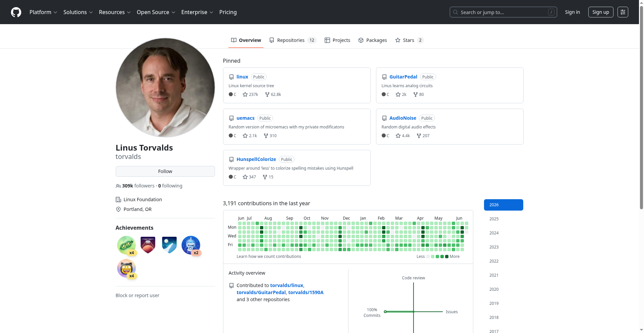Click the Linux Foundation organization building icon
The height and width of the screenshot is (333, 644).
tap(118, 200)
